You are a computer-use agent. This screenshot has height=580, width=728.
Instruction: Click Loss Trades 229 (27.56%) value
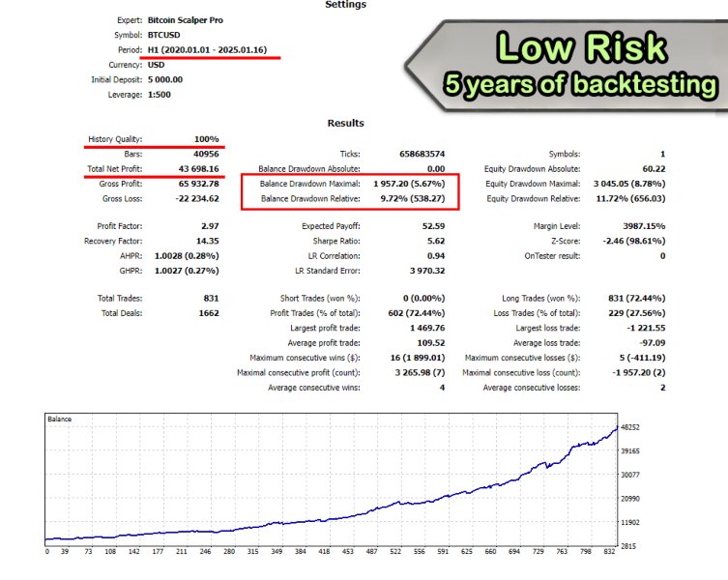click(x=636, y=313)
